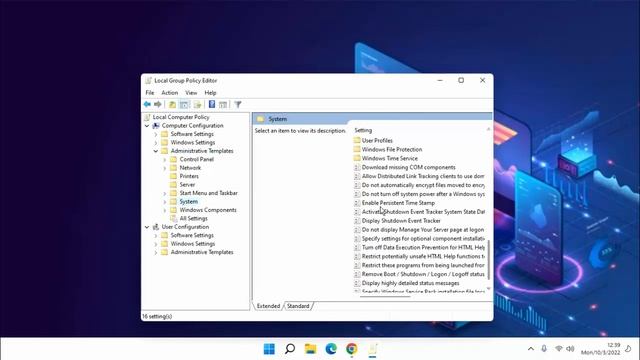The image size is (640, 360).
Task: Open the taskbar Search magnifier
Action: [290, 349]
